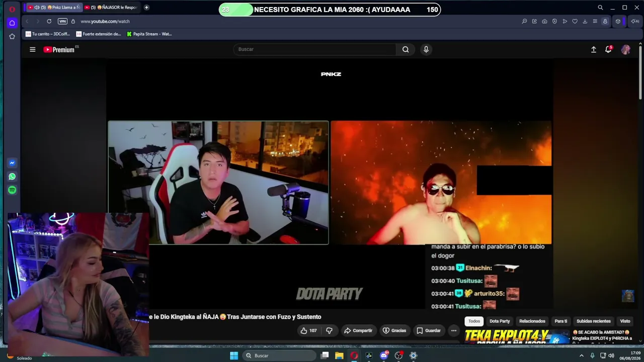644x362 pixels.
Task: Open File Explorer from the taskbar
Action: (x=340, y=355)
